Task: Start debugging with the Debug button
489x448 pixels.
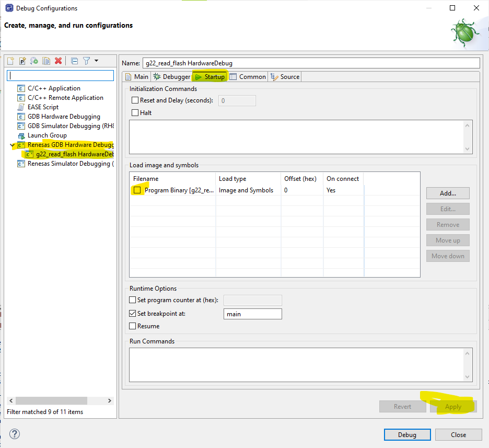Action: pos(407,434)
